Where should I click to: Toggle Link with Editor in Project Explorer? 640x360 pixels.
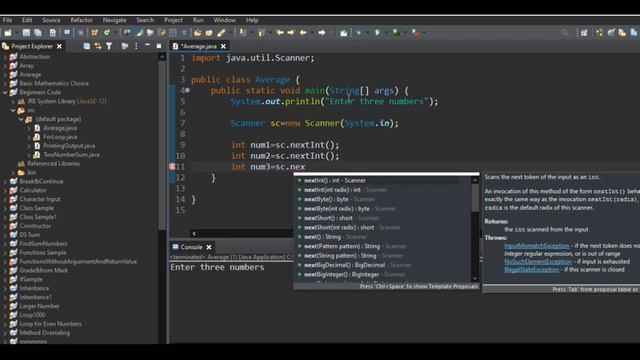tap(98, 46)
